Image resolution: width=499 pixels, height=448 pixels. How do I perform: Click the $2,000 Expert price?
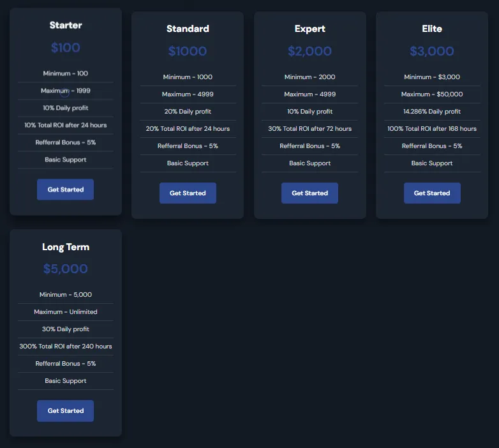(309, 51)
